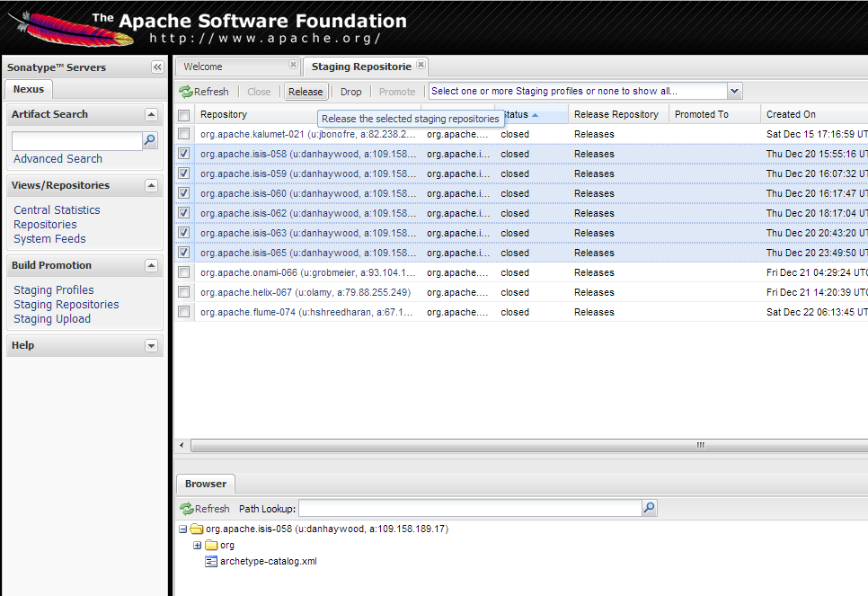This screenshot has height=596, width=868.
Task: Refresh the Browser panel
Action: 204,509
